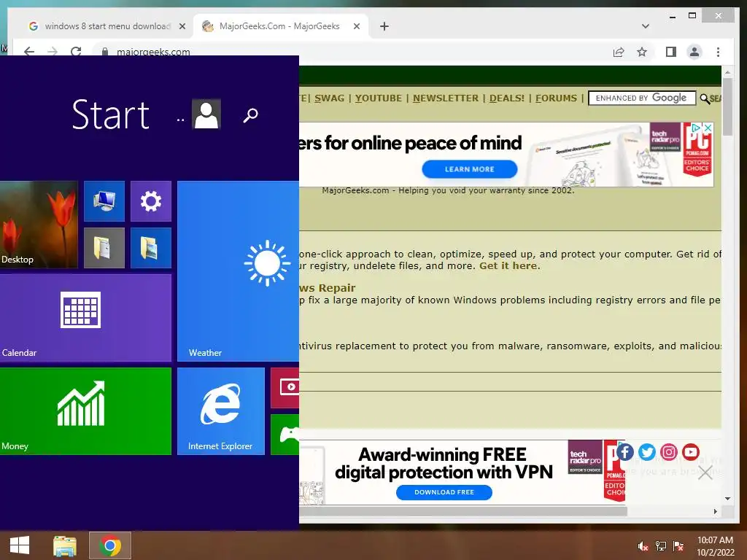Click the Start menu search magnifier
Screen dimensions: 747x560
pos(251,114)
